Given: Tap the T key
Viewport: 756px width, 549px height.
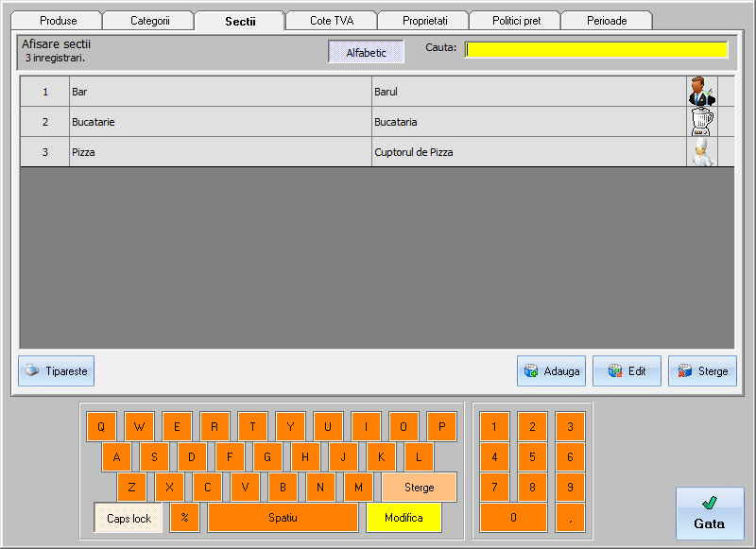Looking at the screenshot, I should pyautogui.click(x=252, y=426).
